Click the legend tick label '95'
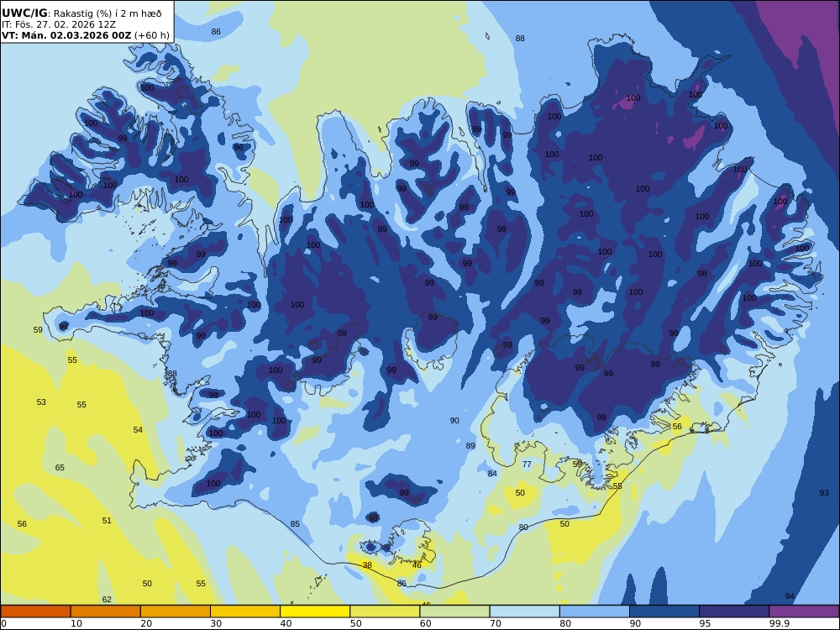Viewport: 840px width, 630px height. (x=705, y=623)
